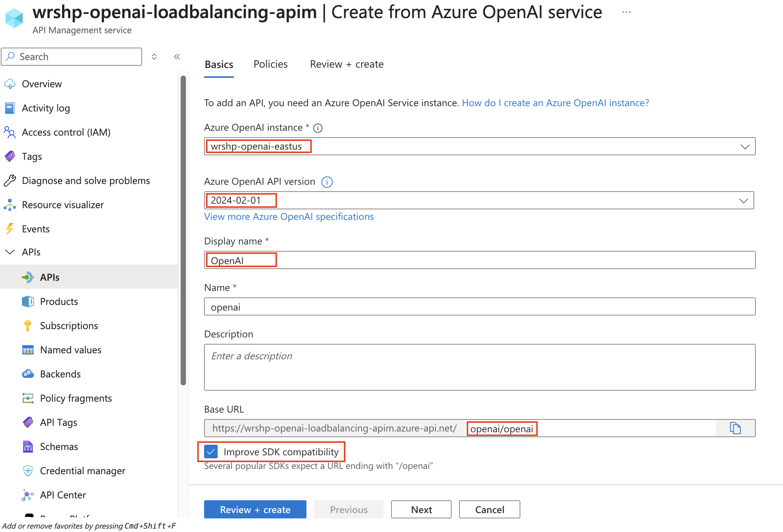The image size is (783, 532).
Task: Click the Diagnose and solve problems wrench icon
Action: pyautogui.click(x=10, y=181)
